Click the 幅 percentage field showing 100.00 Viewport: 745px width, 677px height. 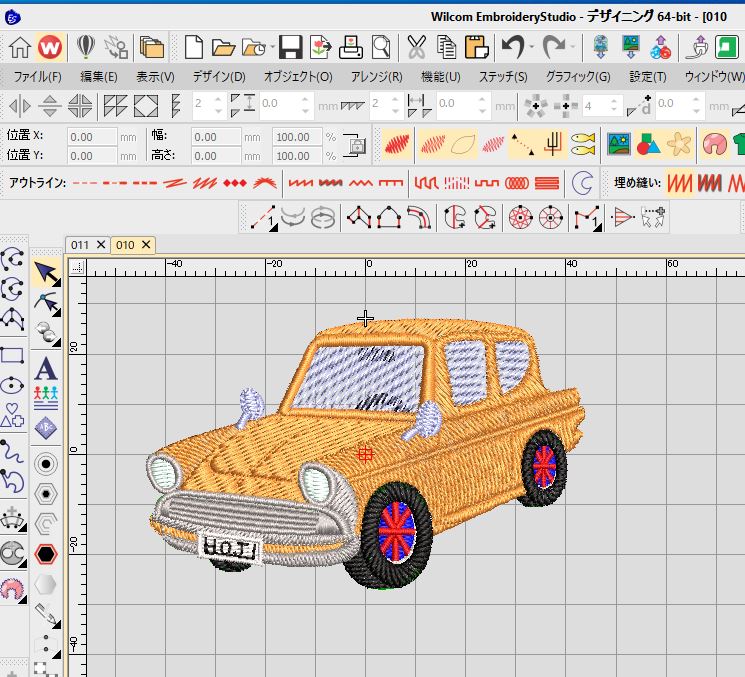tap(297, 137)
